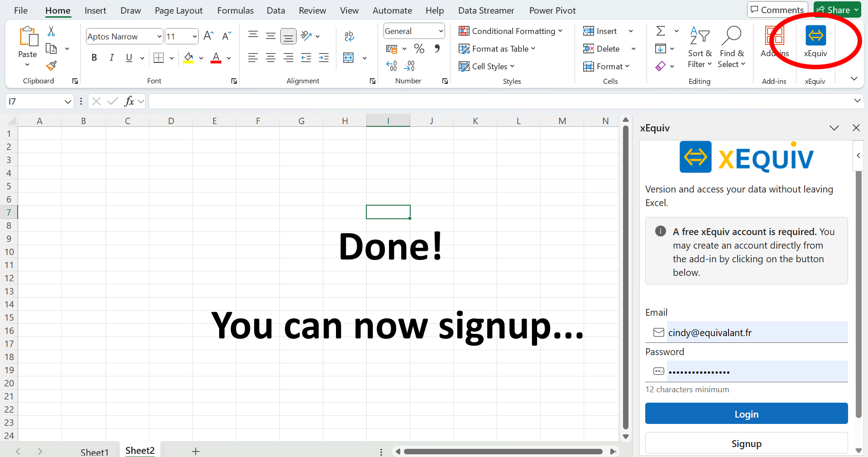Image resolution: width=868 pixels, height=457 pixels.
Task: Increase font size with the larger A icon
Action: 208,36
